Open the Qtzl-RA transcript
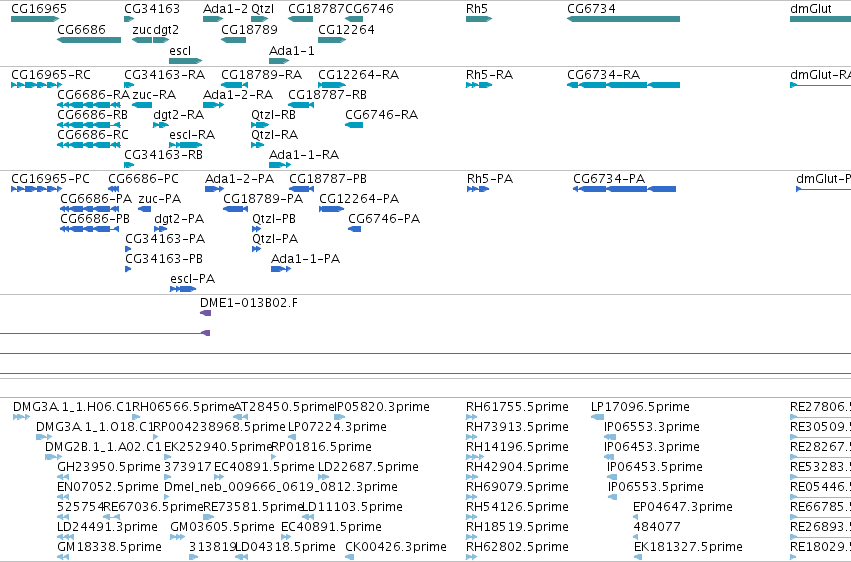 274,135
